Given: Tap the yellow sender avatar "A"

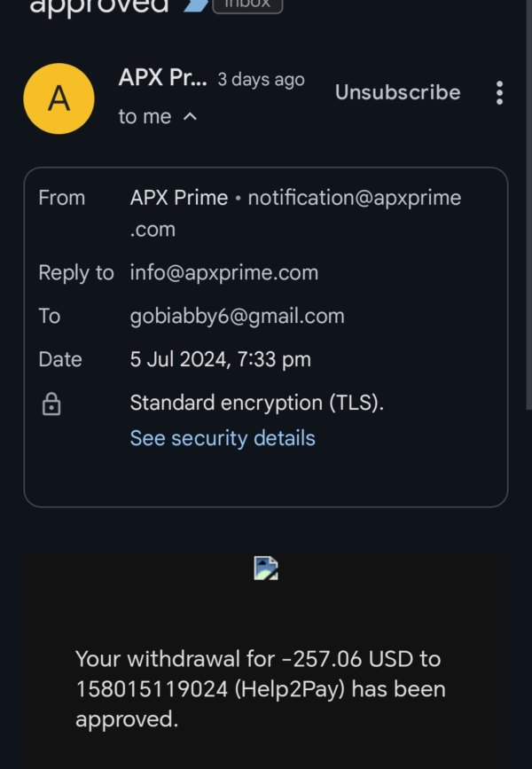Looking at the screenshot, I should pyautogui.click(x=59, y=98).
